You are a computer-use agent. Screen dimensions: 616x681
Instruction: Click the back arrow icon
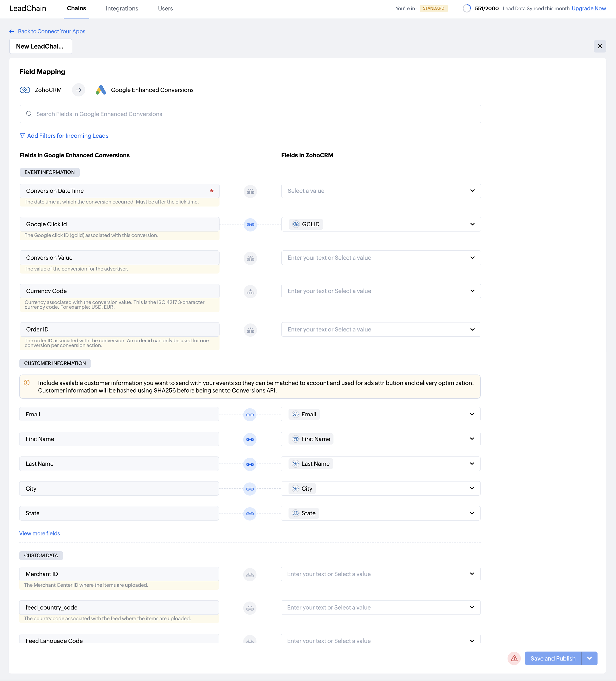click(x=12, y=31)
